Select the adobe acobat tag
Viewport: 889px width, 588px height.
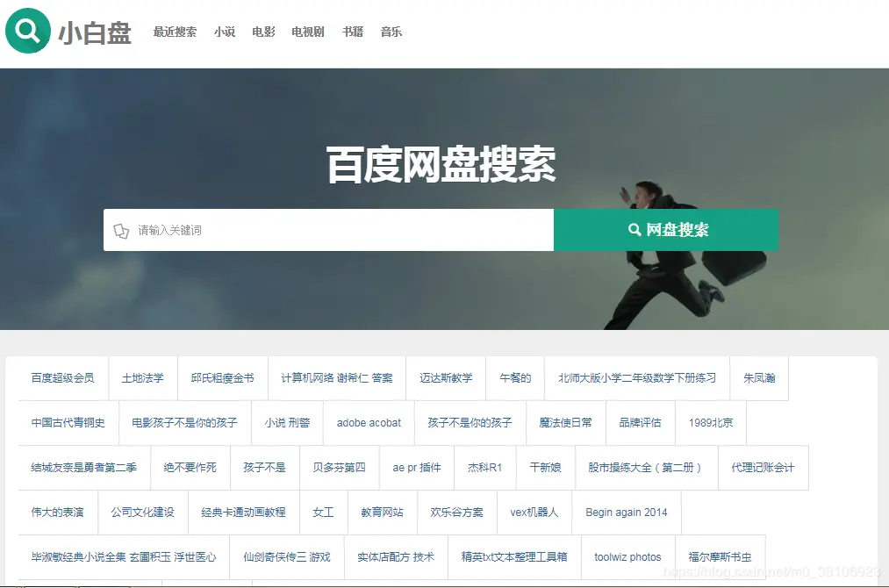pos(369,423)
